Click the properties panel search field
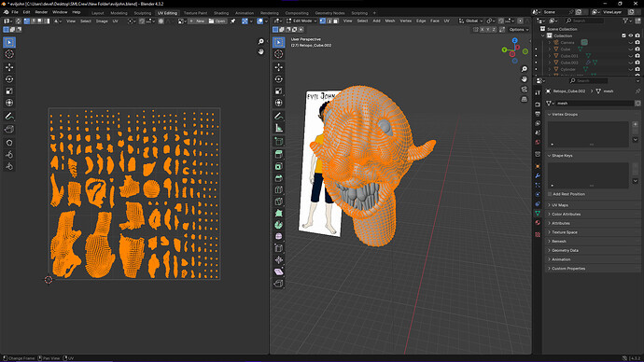644x362 pixels. 588,81
